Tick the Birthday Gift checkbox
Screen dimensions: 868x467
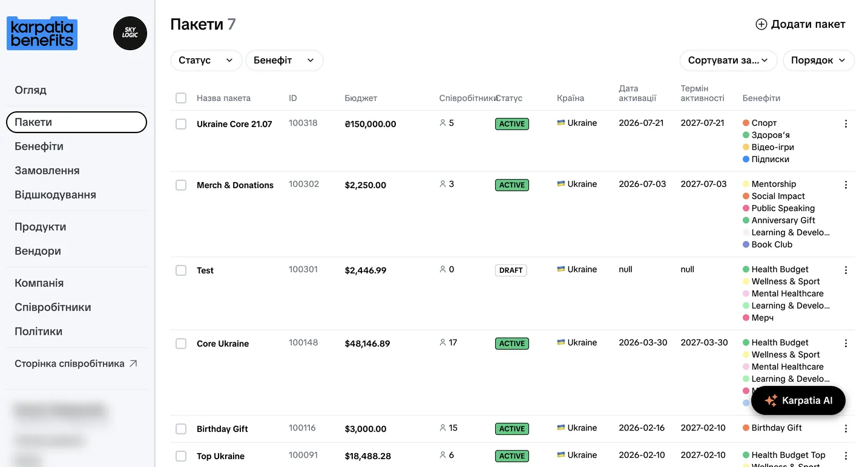[181, 429]
